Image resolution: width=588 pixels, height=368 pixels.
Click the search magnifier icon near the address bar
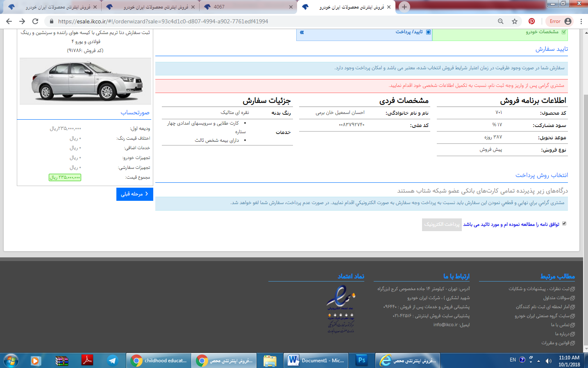click(x=501, y=21)
